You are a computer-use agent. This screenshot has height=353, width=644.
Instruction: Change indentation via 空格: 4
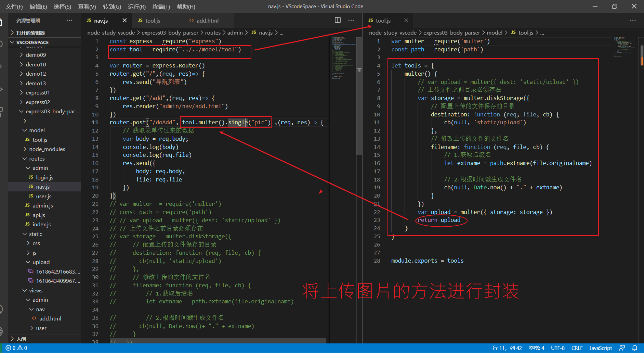click(536, 348)
